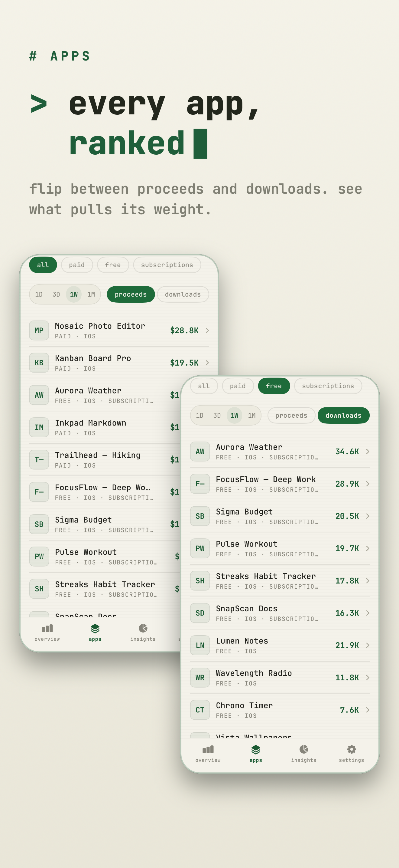Tap SB icon in back phone list
The width and height of the screenshot is (399, 868).
coord(39,524)
